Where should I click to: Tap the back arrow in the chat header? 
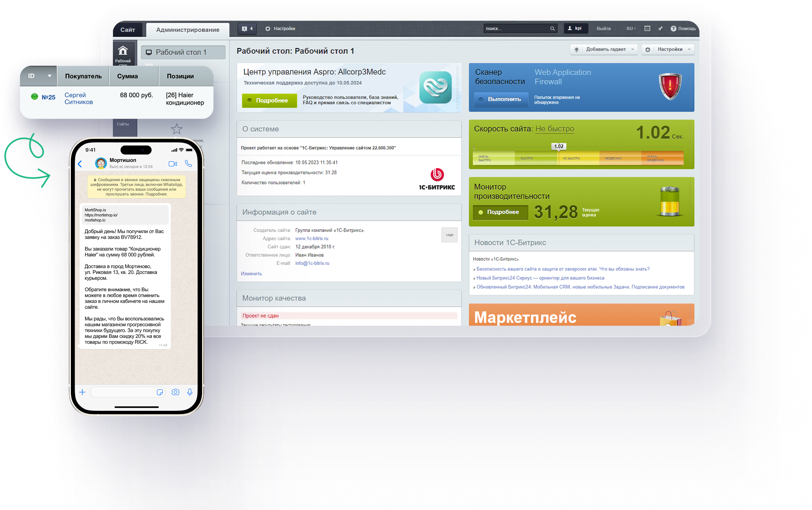click(80, 164)
